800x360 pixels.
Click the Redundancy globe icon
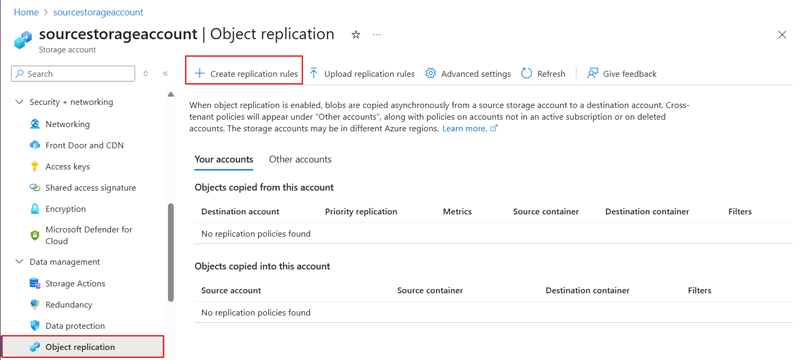click(x=35, y=304)
